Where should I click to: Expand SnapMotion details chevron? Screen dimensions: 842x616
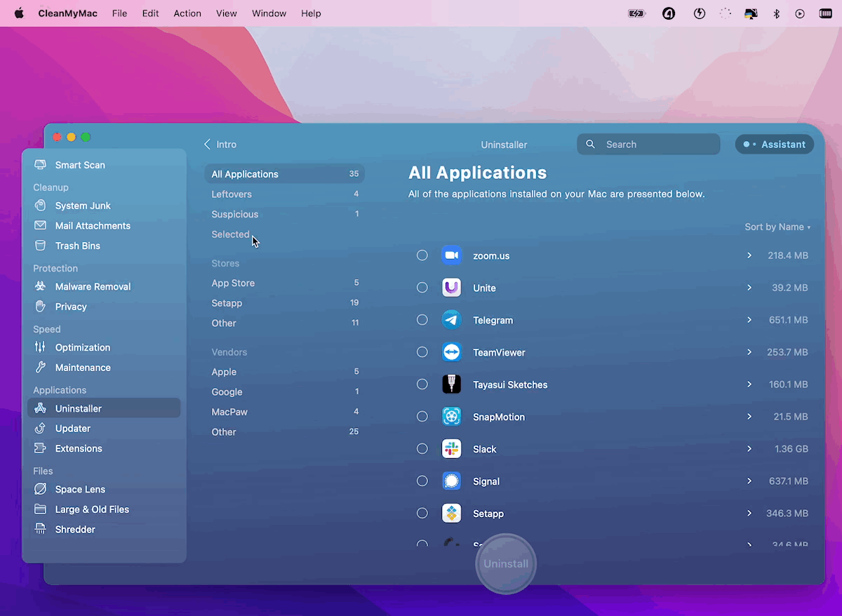tap(749, 417)
